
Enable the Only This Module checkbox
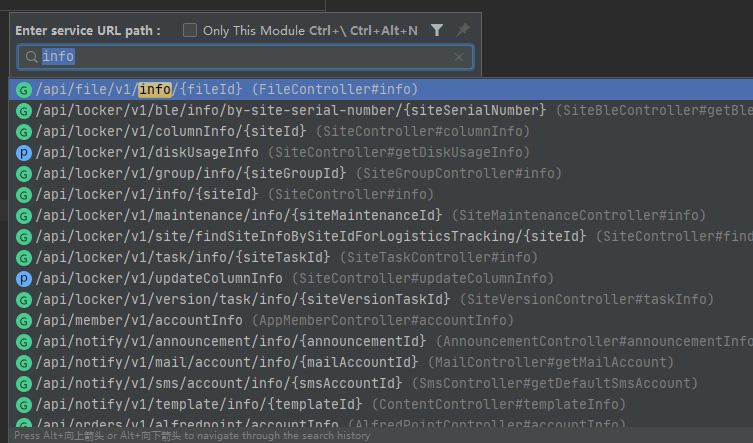(x=190, y=30)
